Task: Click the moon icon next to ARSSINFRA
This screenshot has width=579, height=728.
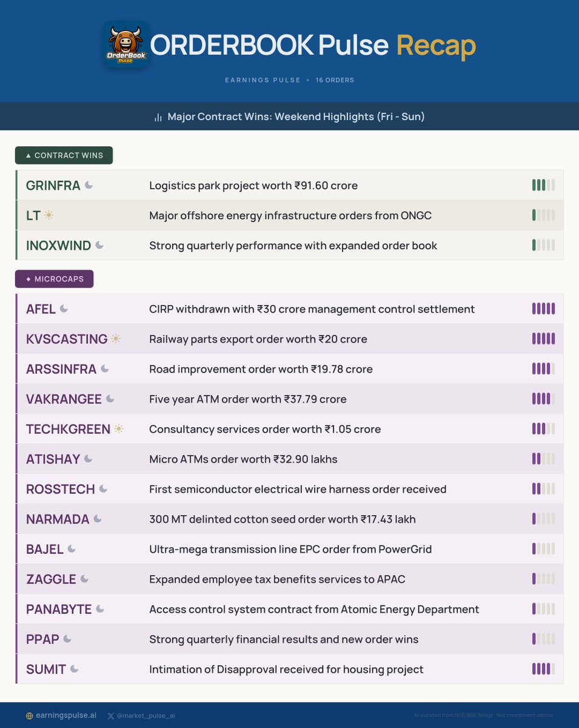Action: tap(105, 369)
